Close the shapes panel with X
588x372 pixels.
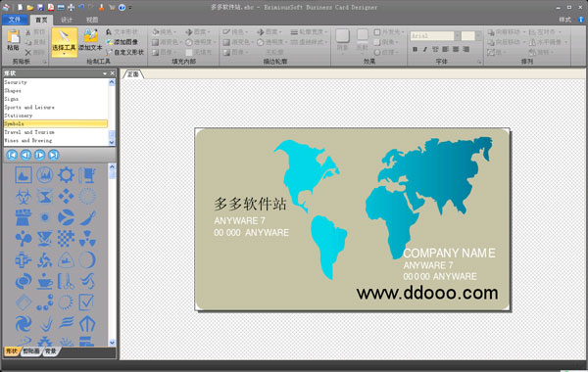pyautogui.click(x=112, y=73)
